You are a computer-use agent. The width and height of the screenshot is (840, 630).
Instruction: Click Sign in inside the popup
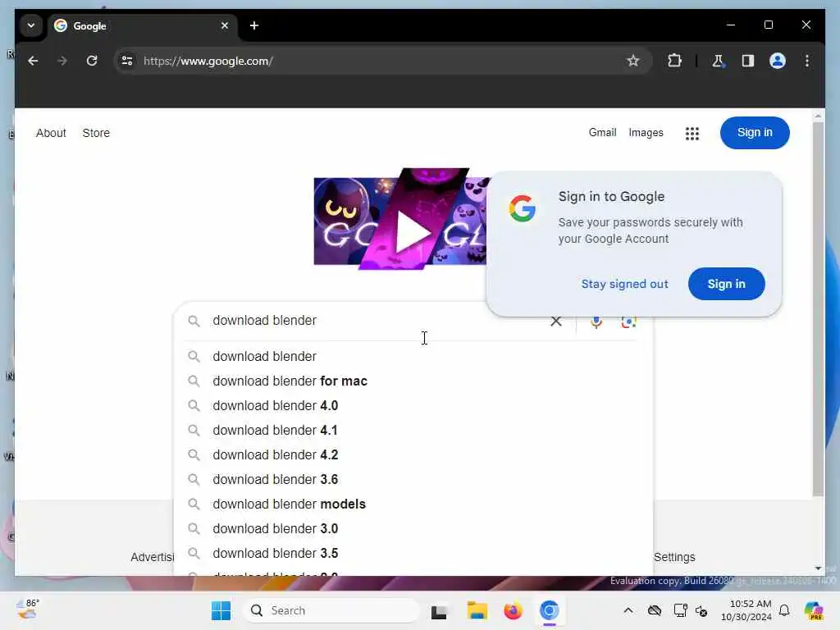(x=726, y=284)
